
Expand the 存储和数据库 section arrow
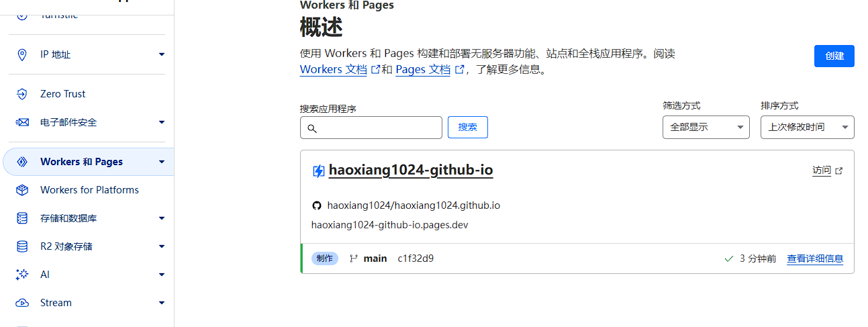162,218
